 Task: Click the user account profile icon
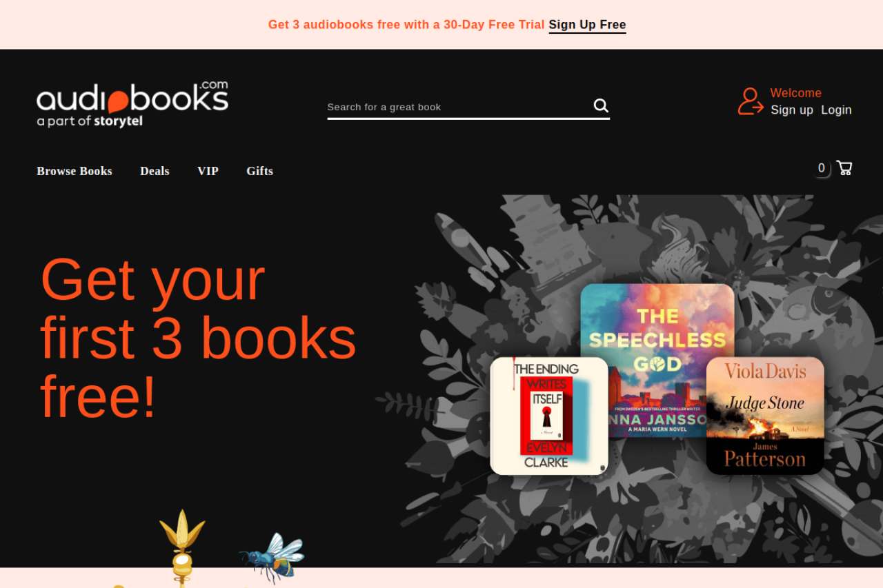tap(751, 101)
